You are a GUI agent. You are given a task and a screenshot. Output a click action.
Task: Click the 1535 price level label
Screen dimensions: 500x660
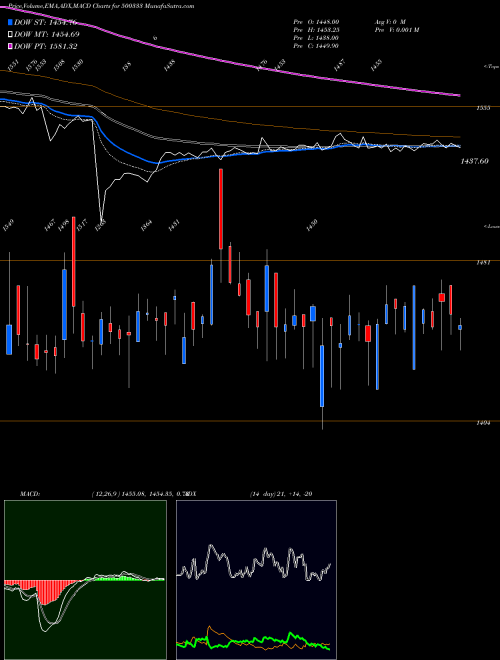pyautogui.click(x=483, y=108)
